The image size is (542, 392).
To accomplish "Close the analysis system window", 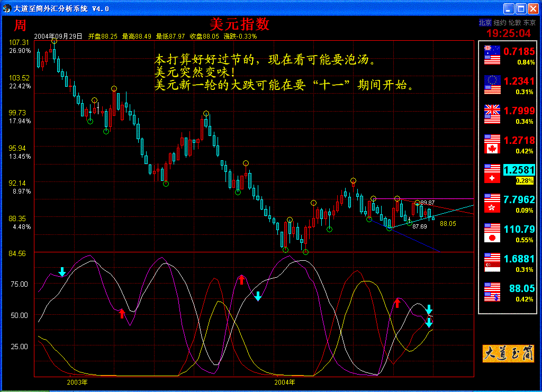I will (534, 8).
